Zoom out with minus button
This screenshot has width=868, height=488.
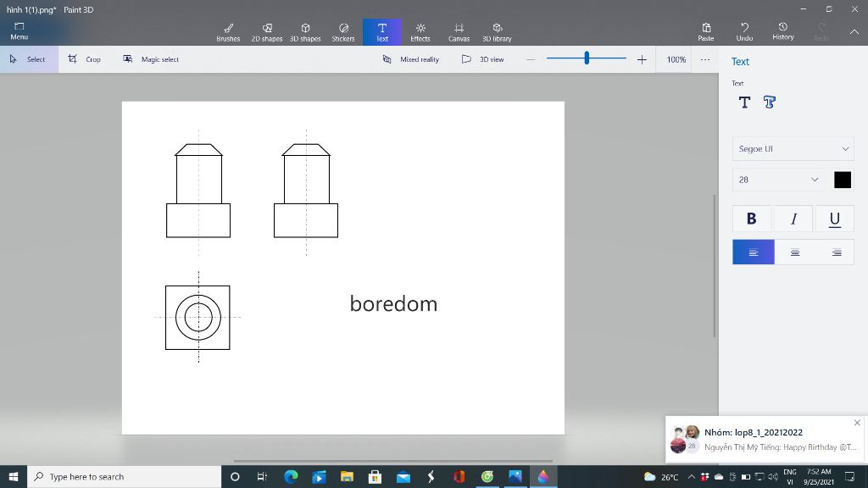(x=531, y=59)
